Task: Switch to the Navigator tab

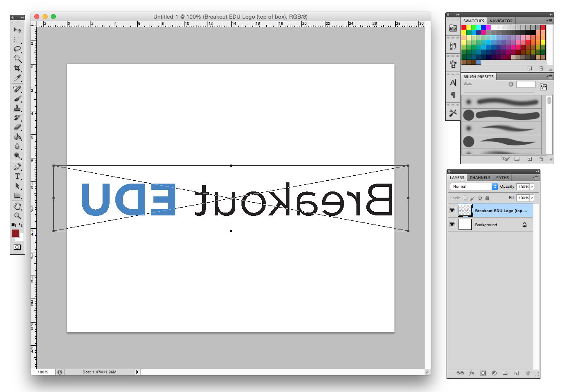Action: pos(501,21)
